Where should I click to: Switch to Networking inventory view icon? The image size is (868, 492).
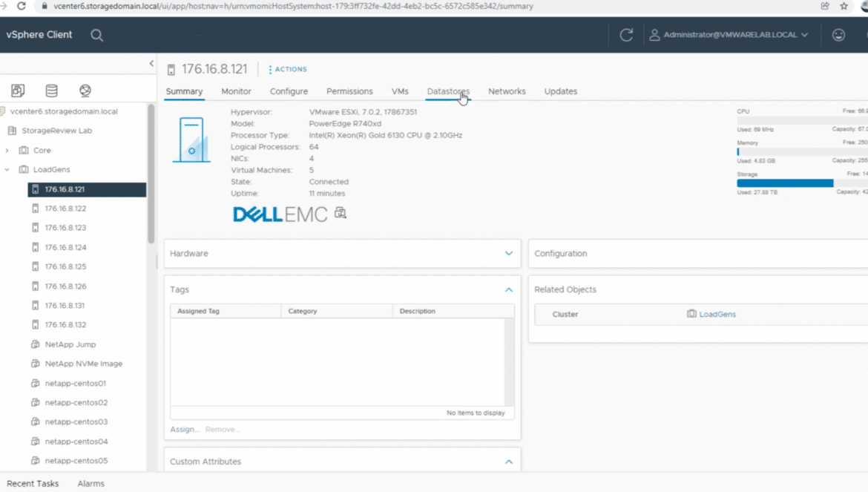click(85, 91)
